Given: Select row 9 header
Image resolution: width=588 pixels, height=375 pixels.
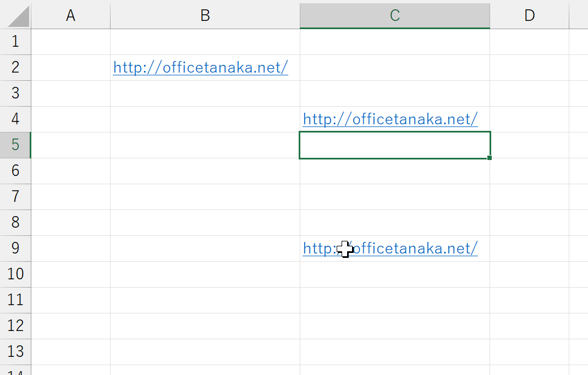Looking at the screenshot, I should [x=15, y=249].
